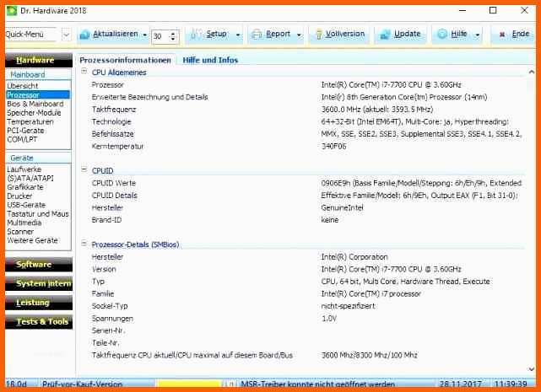Click the Aktualisieren toolbar icon
This screenshot has height=392, width=541.
tap(84, 35)
